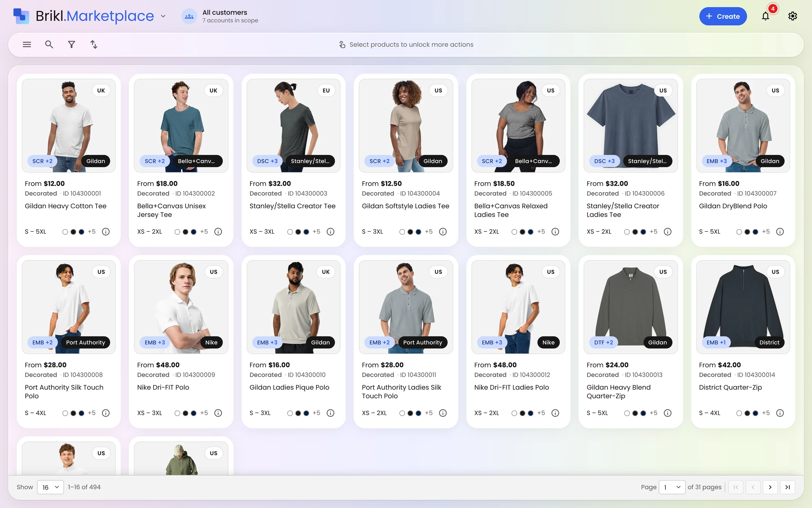Open Nike Dri-FIT Polo product image
This screenshot has width=812, height=508.
pos(181,307)
